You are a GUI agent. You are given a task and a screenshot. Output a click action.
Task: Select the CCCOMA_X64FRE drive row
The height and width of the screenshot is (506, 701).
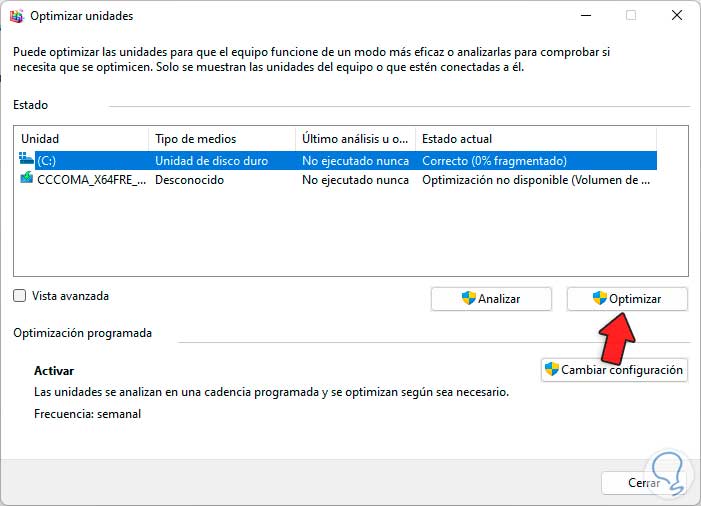90,180
